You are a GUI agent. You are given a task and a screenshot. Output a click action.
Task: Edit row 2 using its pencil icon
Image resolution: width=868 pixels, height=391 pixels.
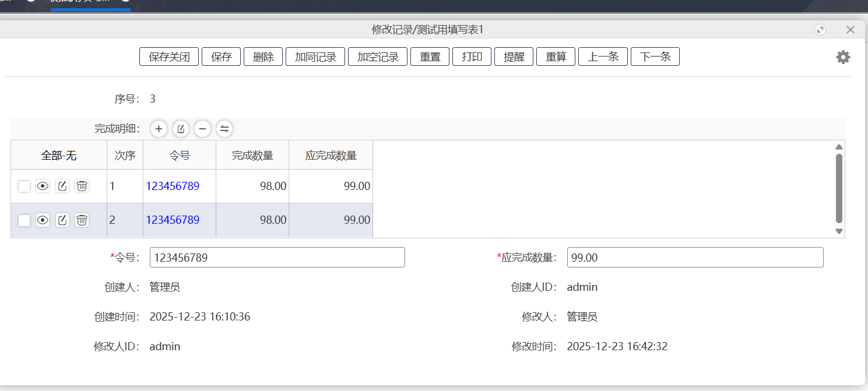click(x=62, y=220)
